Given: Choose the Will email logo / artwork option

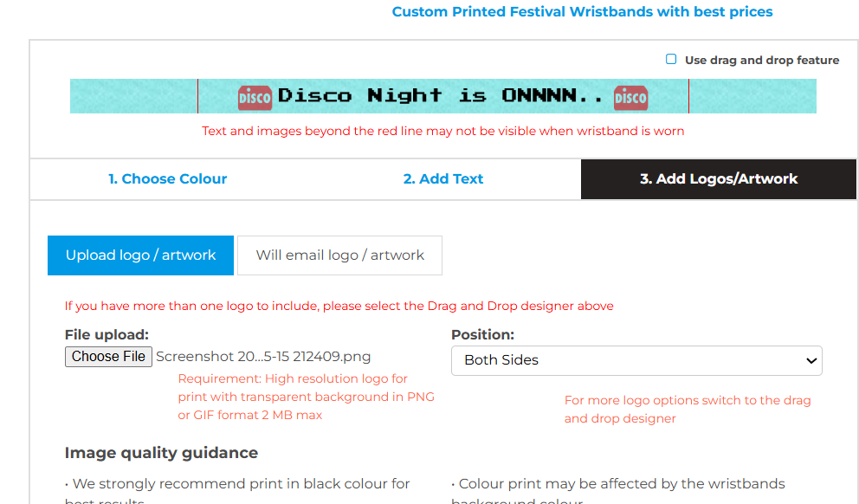Looking at the screenshot, I should pos(339,255).
